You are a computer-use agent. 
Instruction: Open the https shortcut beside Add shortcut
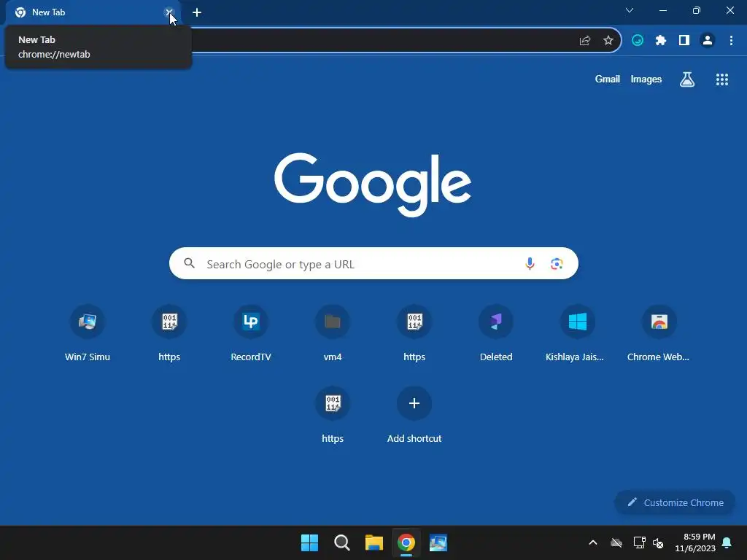tap(333, 403)
